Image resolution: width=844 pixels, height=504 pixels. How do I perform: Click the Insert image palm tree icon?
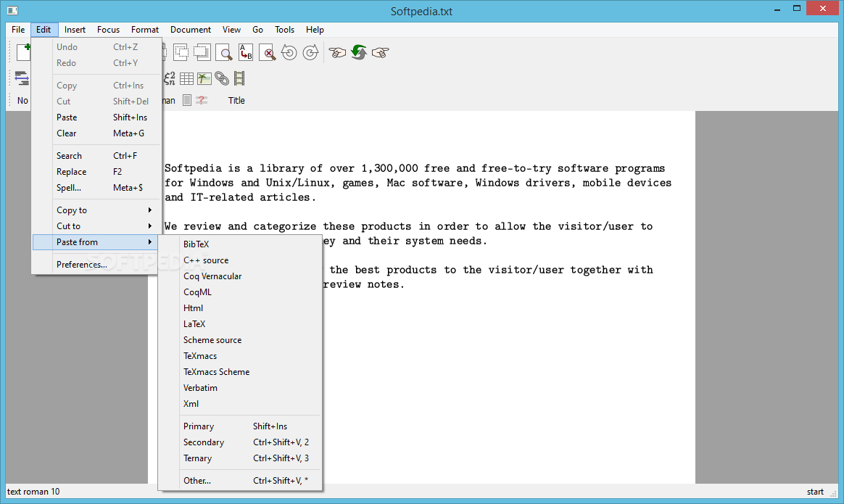tap(204, 78)
